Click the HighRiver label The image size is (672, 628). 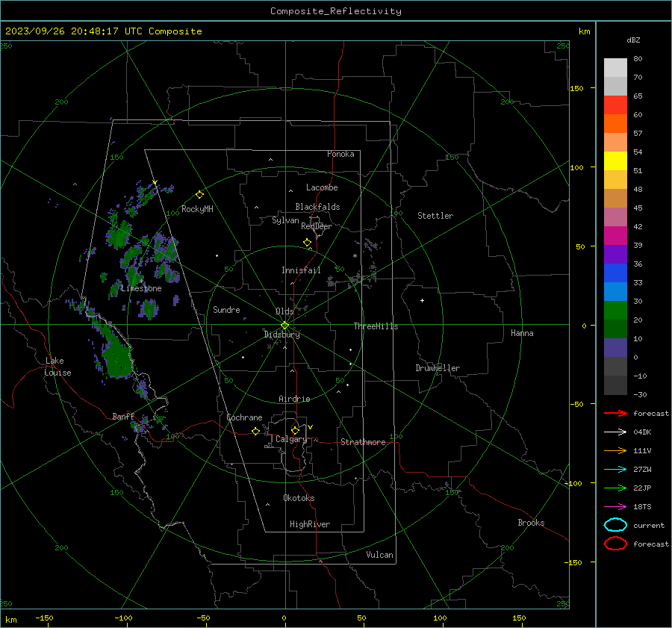(x=310, y=524)
